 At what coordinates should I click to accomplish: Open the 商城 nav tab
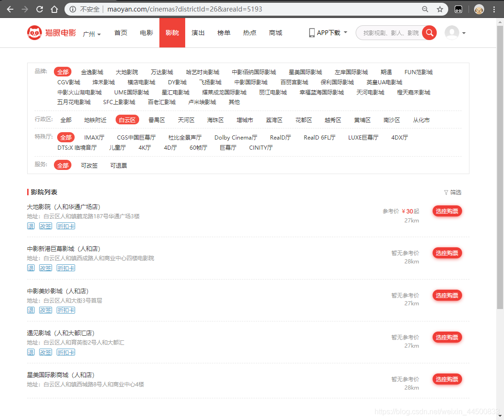[275, 33]
